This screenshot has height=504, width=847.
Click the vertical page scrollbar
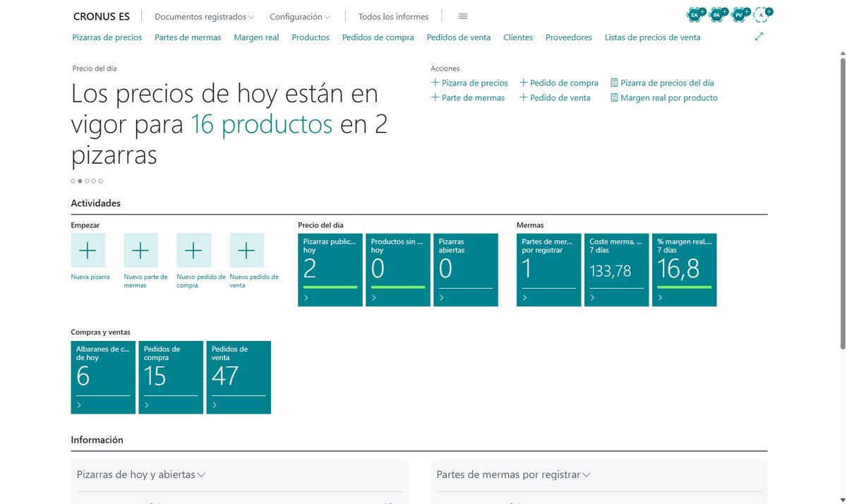pyautogui.click(x=842, y=205)
